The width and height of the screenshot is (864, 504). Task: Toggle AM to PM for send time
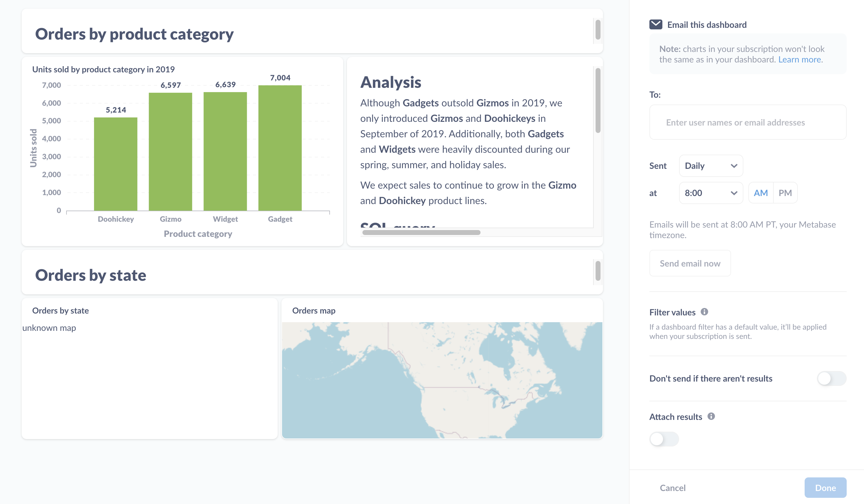coord(785,193)
